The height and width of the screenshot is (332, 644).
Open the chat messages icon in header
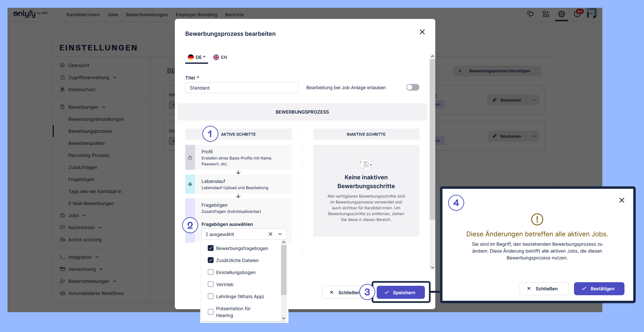point(530,14)
